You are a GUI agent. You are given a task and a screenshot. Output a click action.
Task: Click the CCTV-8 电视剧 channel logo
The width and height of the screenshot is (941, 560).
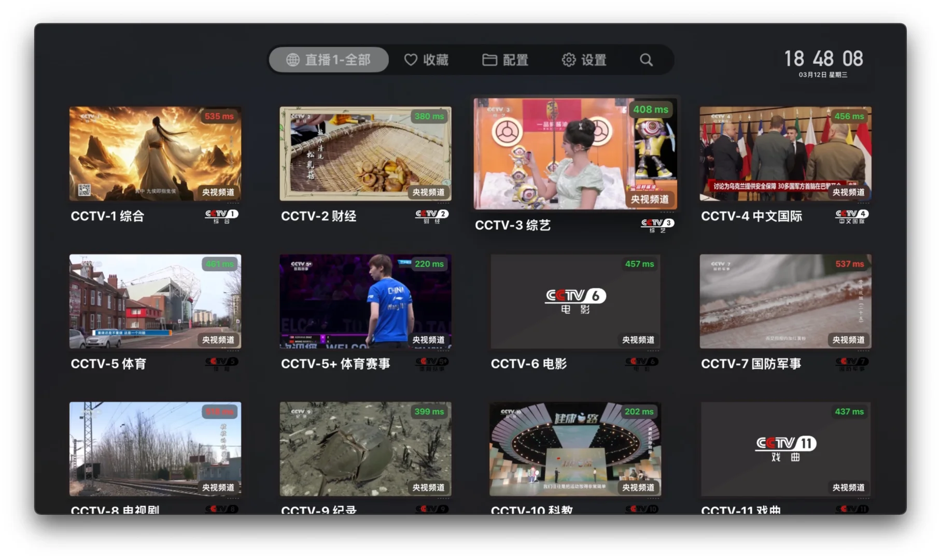click(x=223, y=509)
